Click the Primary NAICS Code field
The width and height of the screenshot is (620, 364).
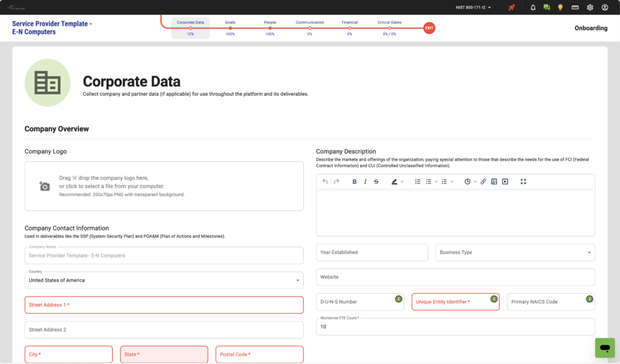click(551, 301)
